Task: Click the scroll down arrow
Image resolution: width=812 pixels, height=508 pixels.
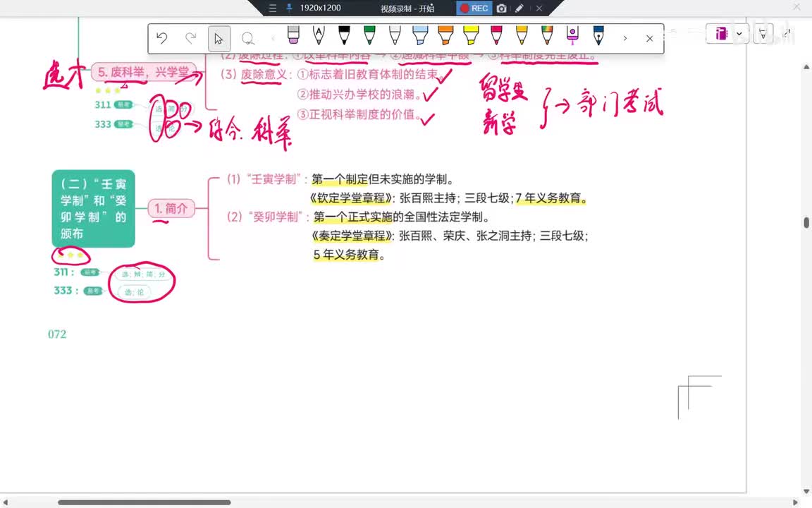Action: (806, 491)
